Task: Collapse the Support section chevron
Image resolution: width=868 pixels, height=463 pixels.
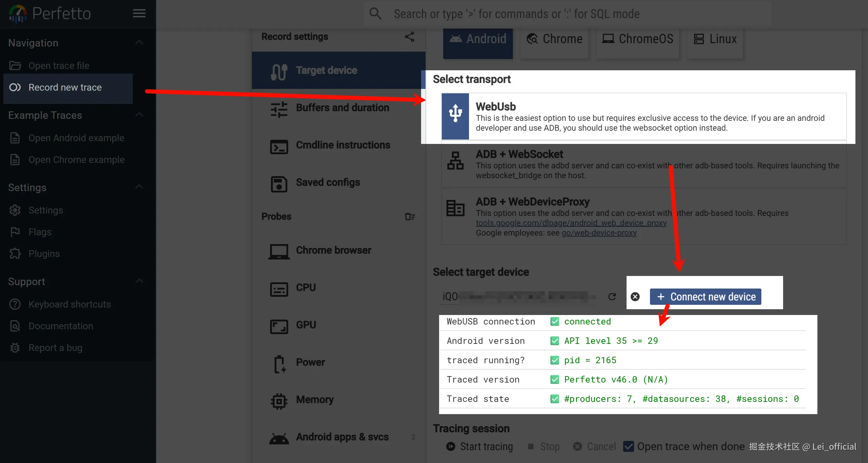Action: pyautogui.click(x=139, y=281)
